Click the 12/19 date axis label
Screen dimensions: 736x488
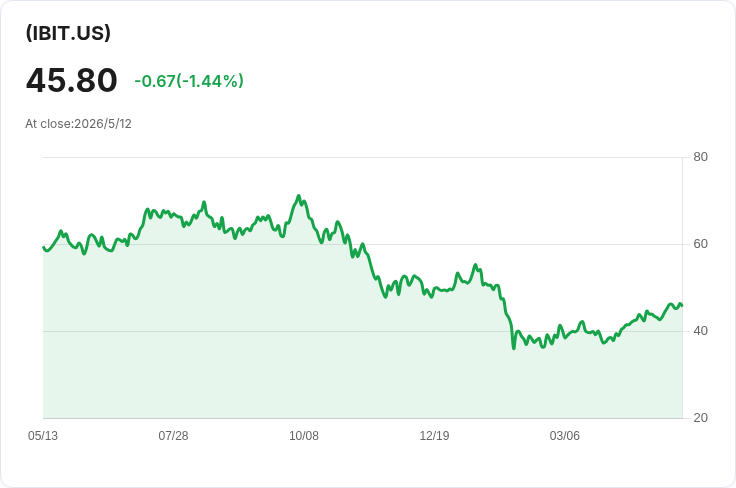coord(434,436)
